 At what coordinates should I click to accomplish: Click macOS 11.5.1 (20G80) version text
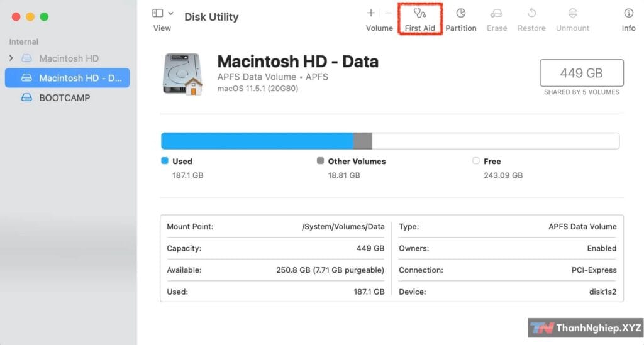pyautogui.click(x=257, y=89)
